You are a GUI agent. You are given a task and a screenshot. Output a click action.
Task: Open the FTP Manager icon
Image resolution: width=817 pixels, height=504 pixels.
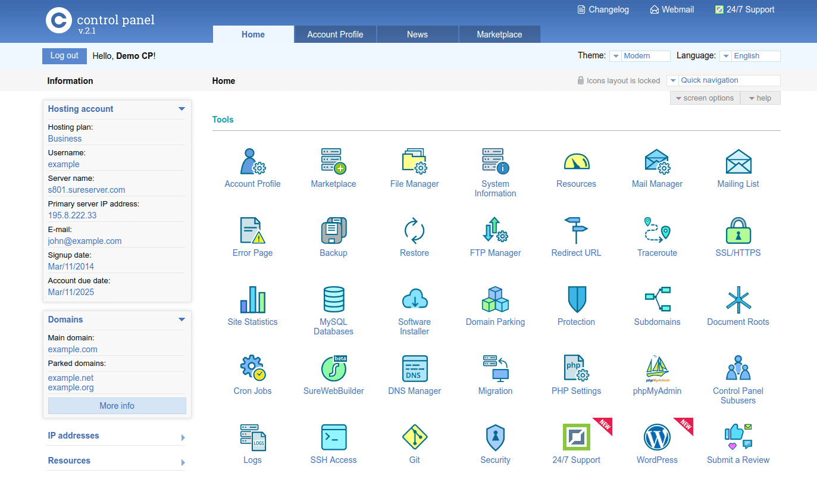click(x=495, y=230)
